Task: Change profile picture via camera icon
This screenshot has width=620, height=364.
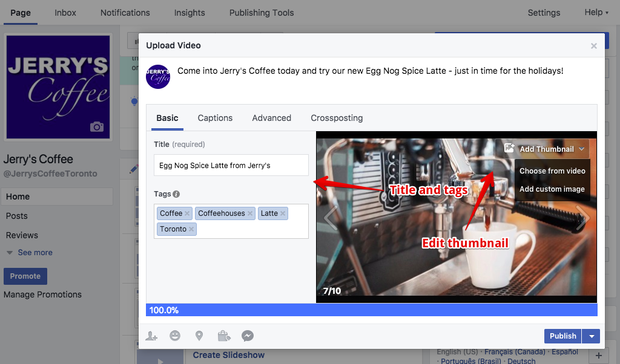Action: (x=96, y=127)
